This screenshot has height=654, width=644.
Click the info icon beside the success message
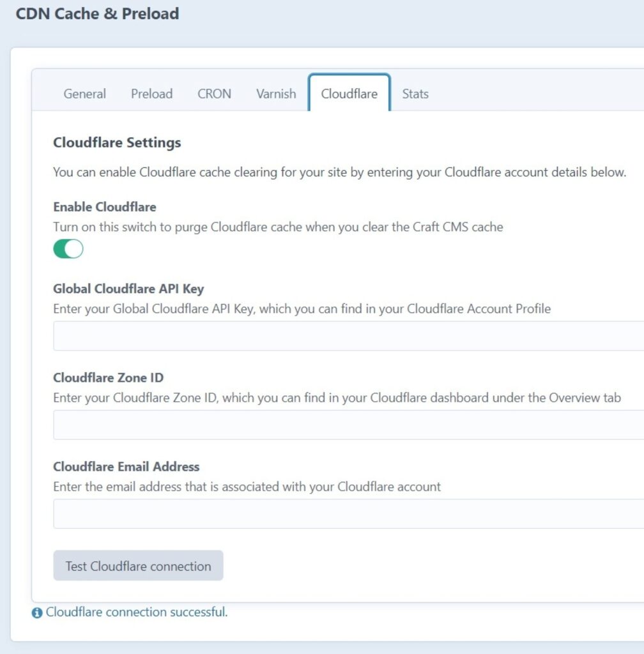pos(36,612)
